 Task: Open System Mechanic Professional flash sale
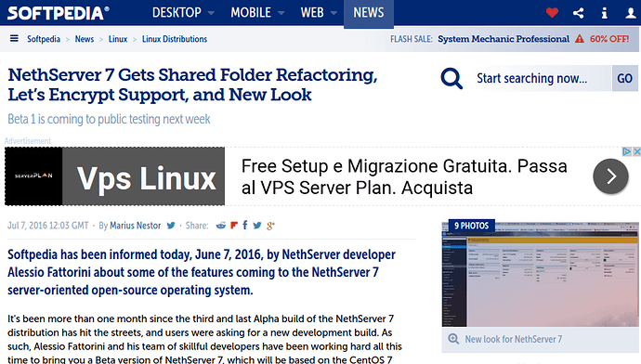point(504,39)
